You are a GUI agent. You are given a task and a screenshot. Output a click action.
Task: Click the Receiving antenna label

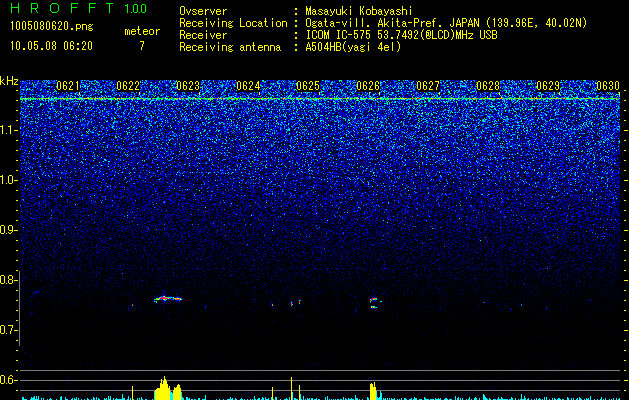(x=230, y=47)
